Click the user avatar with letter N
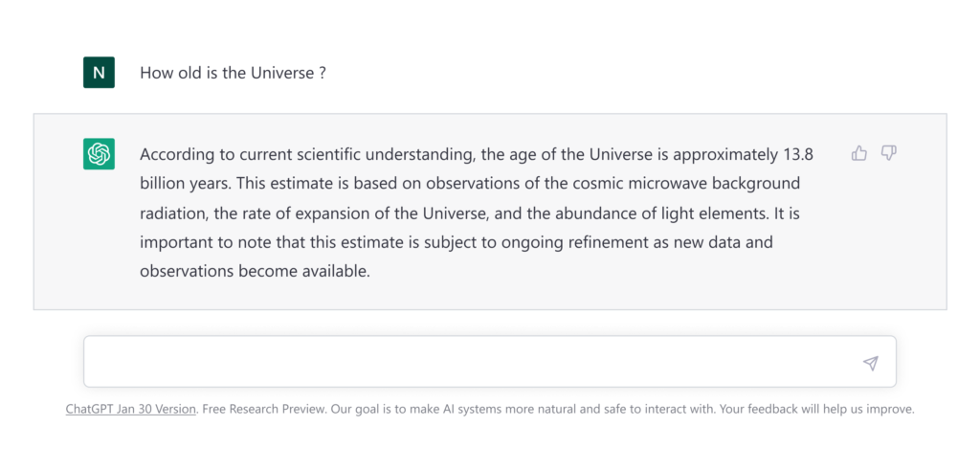The height and width of the screenshot is (471, 980). coord(99,73)
